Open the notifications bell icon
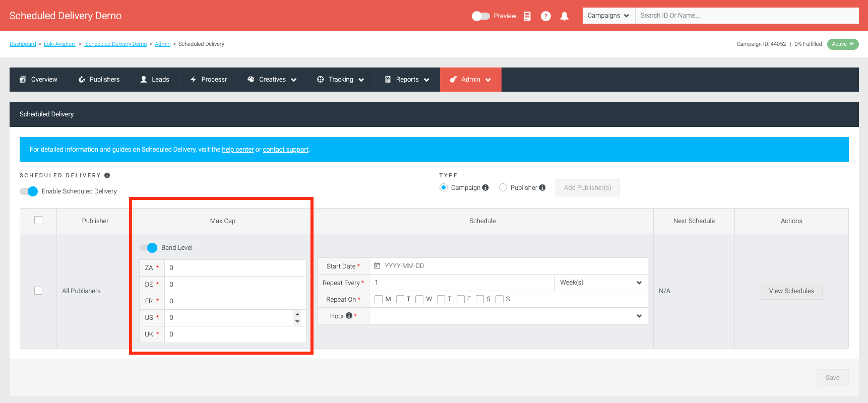This screenshot has height=403, width=868. (x=565, y=16)
